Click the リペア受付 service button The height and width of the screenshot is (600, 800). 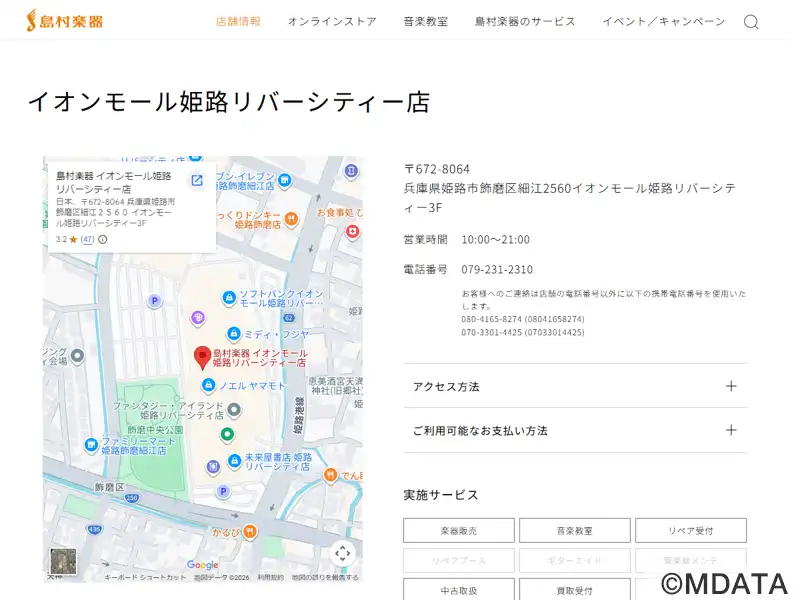pos(691,531)
